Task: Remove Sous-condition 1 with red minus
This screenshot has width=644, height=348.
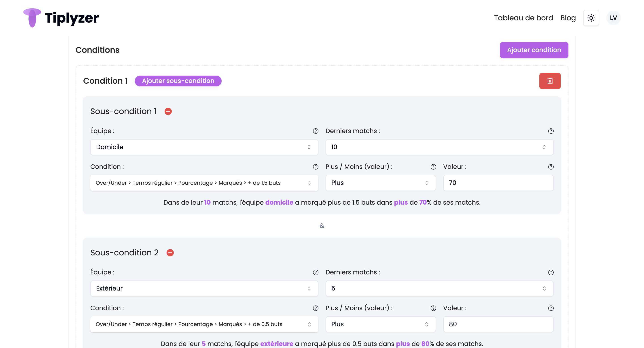Action: point(168,112)
